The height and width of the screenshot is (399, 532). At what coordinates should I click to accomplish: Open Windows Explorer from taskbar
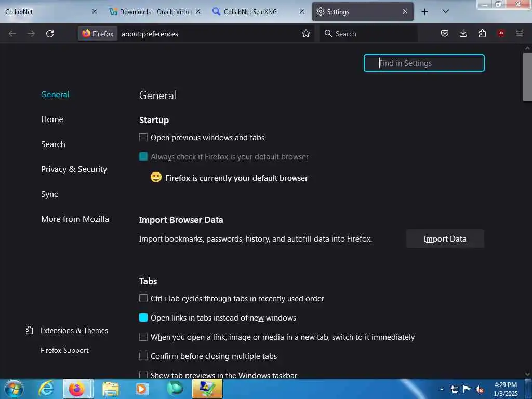pos(111,389)
